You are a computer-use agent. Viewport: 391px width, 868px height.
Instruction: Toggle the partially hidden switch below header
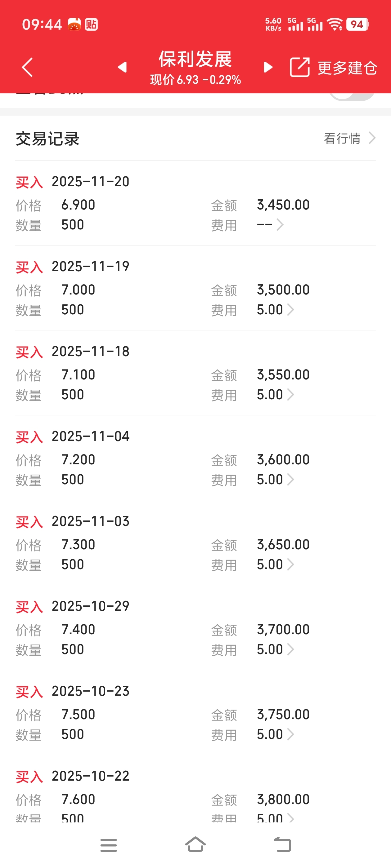point(352,96)
